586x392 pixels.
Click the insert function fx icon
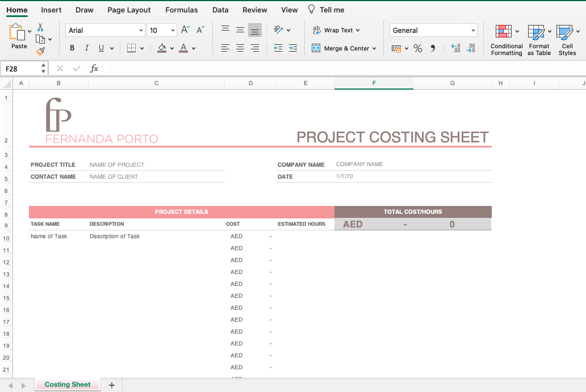tap(94, 68)
